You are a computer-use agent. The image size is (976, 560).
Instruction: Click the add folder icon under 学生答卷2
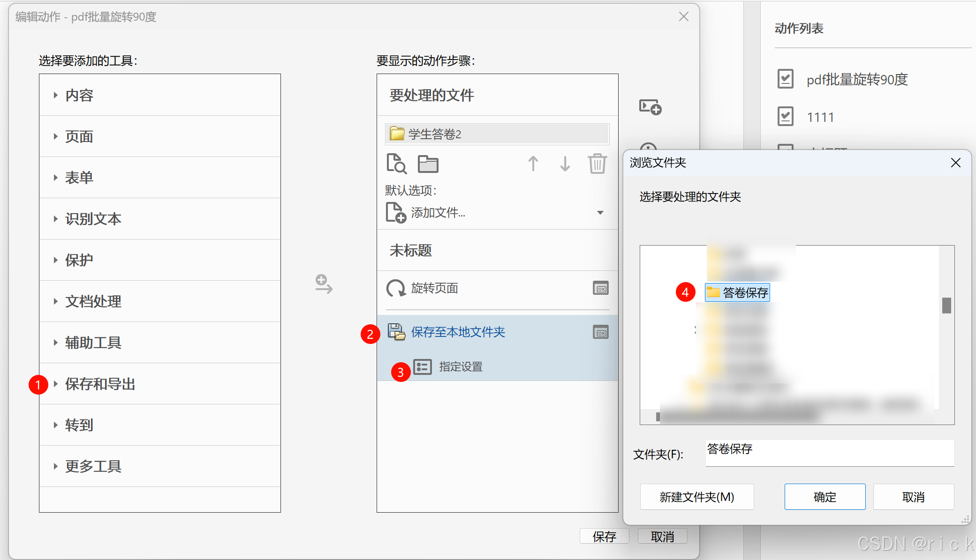pos(428,164)
